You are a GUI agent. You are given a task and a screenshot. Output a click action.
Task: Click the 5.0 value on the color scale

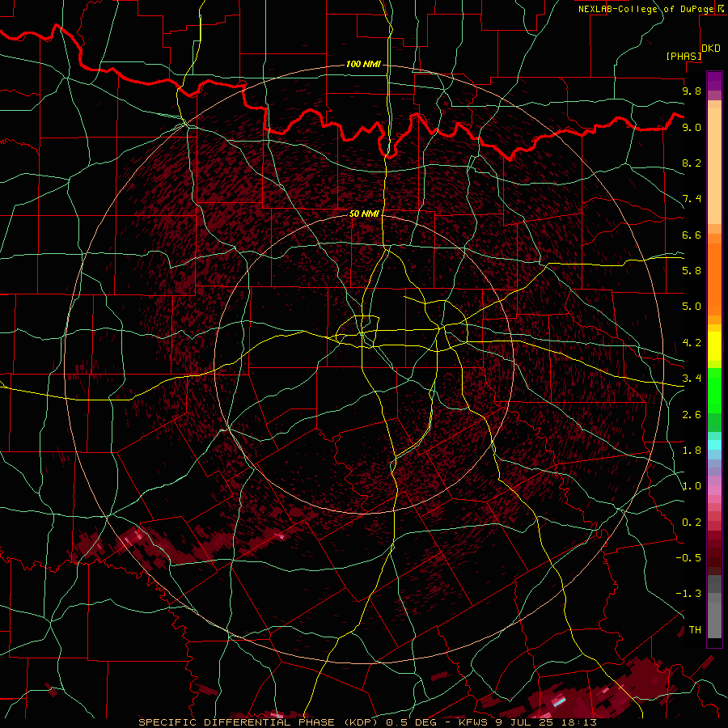point(692,307)
